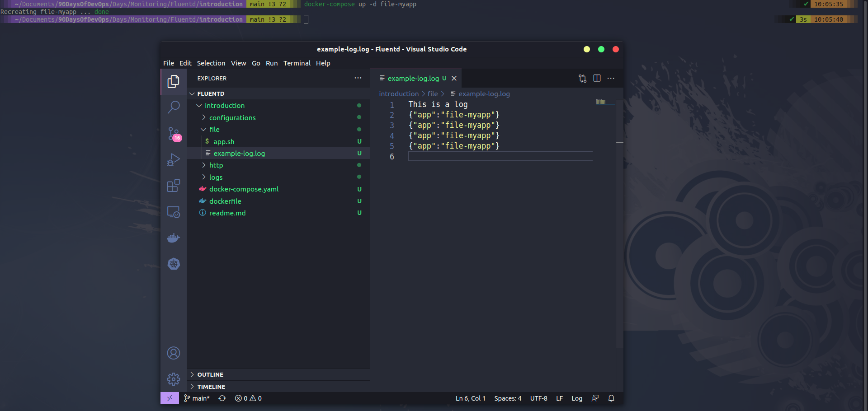Click the editor minimap
The height and width of the screenshot is (411, 868).
[600, 102]
